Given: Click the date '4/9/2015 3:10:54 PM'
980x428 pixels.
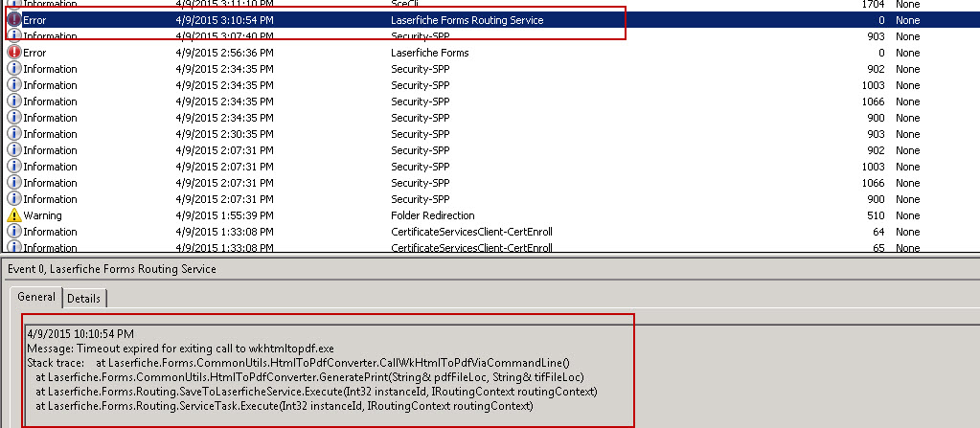Looking at the screenshot, I should [224, 20].
